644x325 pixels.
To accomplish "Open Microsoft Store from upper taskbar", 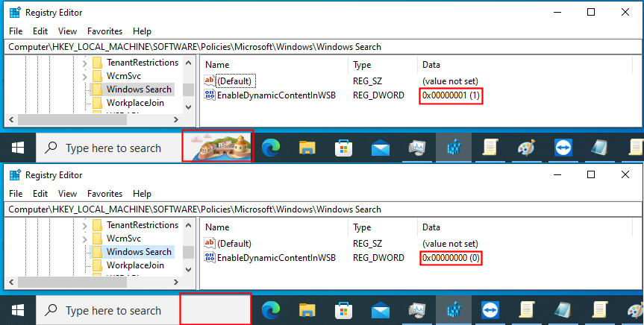I will click(343, 148).
